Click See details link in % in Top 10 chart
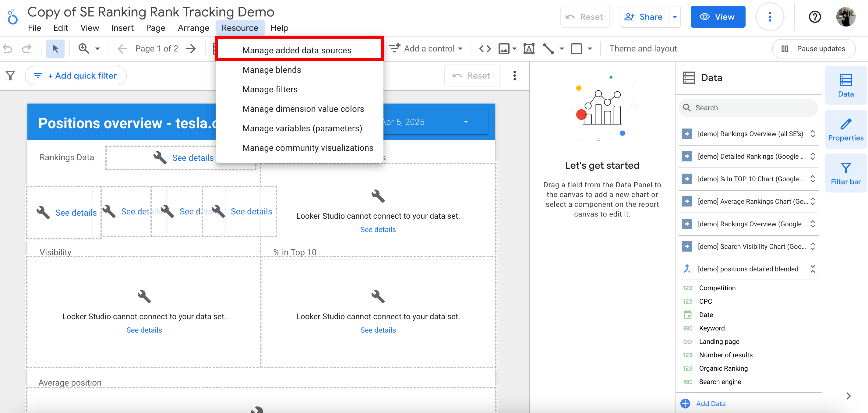The image size is (868, 413). point(378,330)
